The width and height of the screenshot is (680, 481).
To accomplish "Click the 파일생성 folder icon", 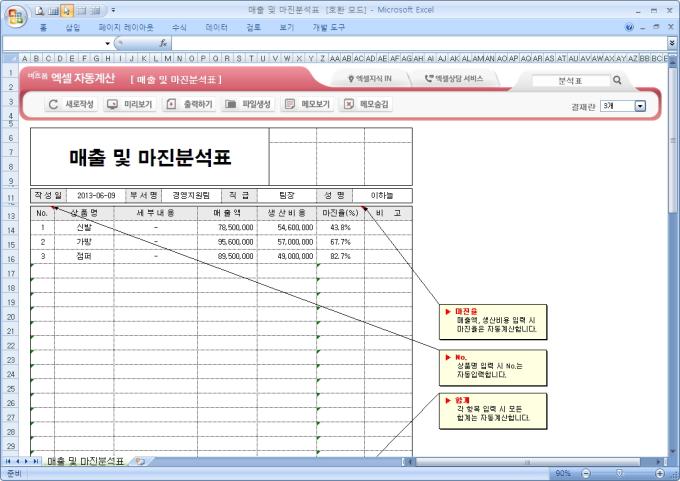I will click(230, 104).
